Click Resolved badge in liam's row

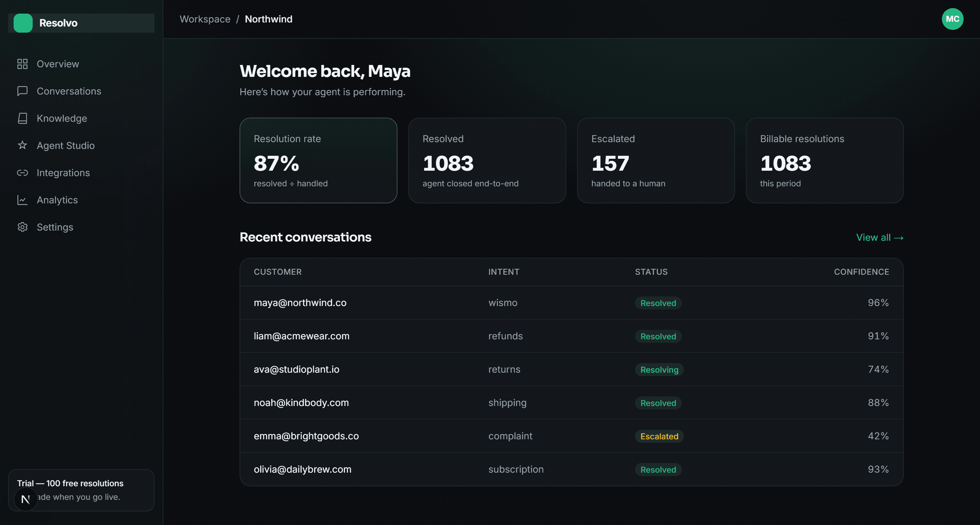658,336
